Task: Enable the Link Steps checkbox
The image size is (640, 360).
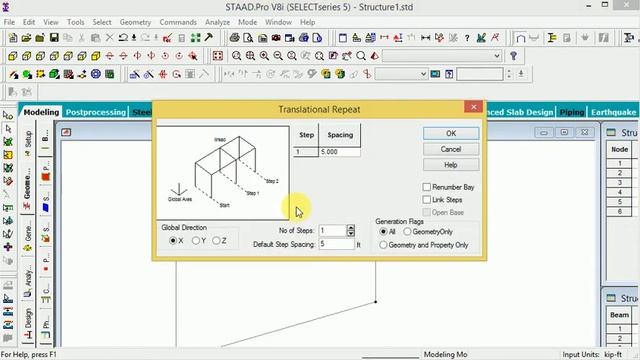Action: click(427, 200)
